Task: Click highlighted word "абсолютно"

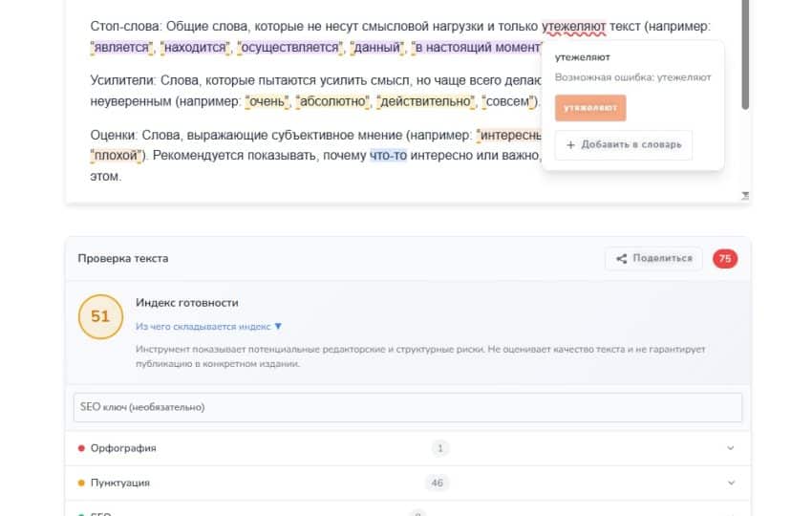Action: coord(334,101)
